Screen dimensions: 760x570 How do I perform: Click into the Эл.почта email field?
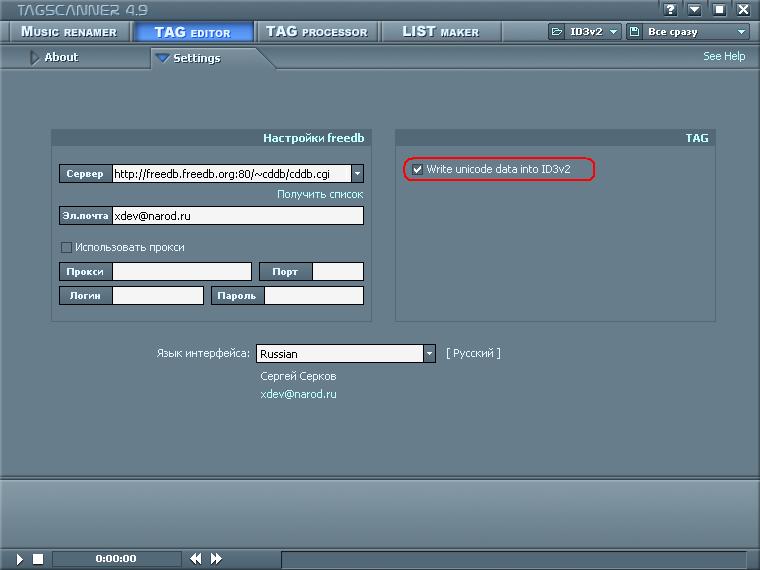238,216
